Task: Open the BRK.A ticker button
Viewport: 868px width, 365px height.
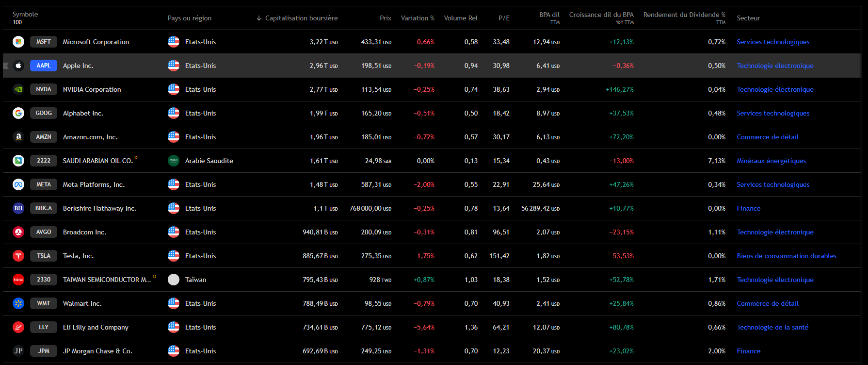Action: 44,208
